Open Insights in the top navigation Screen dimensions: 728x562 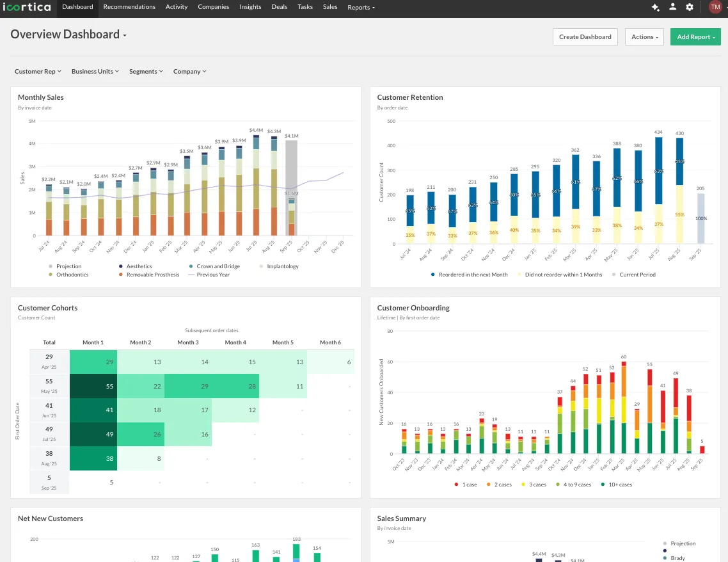coord(250,7)
